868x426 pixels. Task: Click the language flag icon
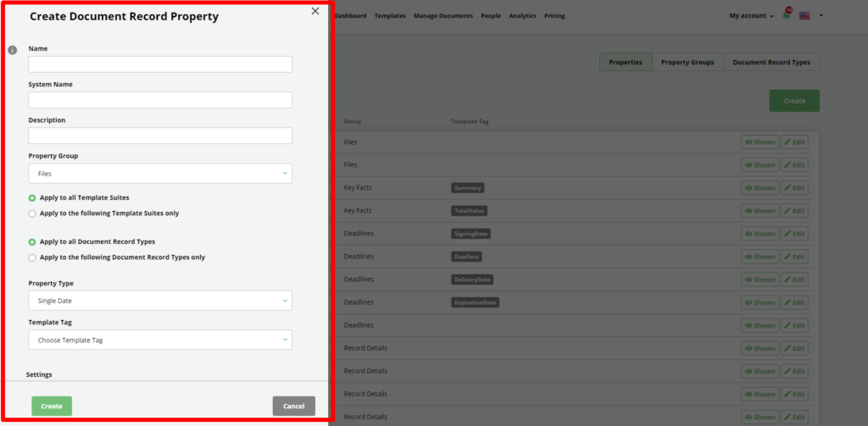804,15
